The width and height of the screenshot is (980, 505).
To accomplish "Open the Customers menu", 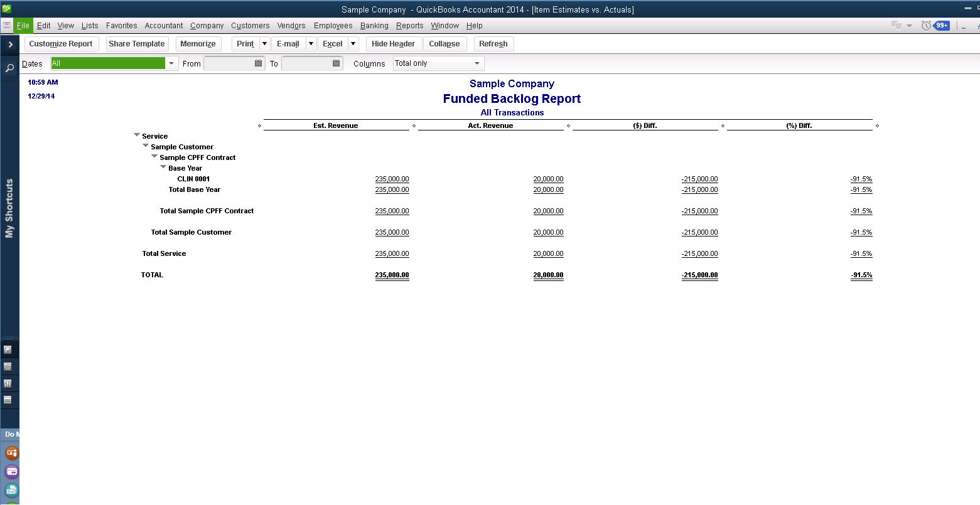I will [250, 26].
